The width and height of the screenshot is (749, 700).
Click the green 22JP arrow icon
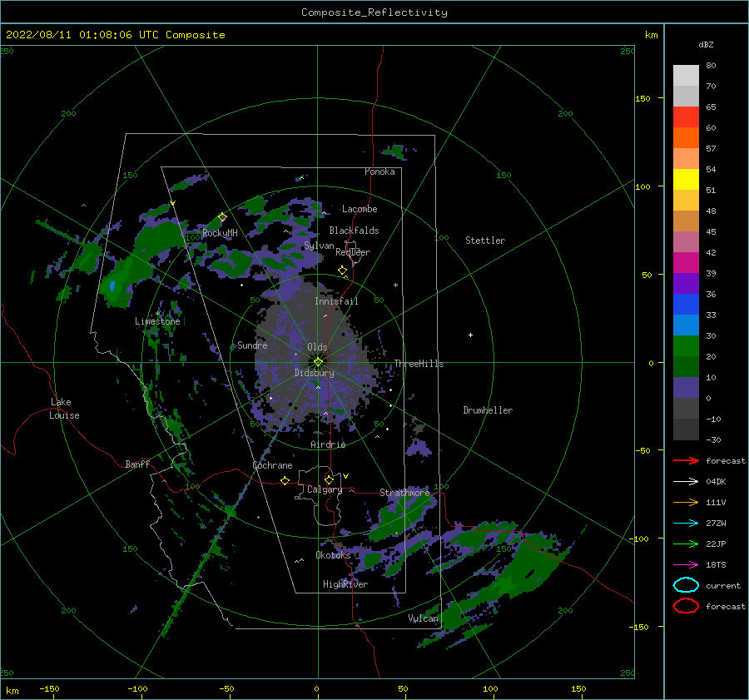686,544
